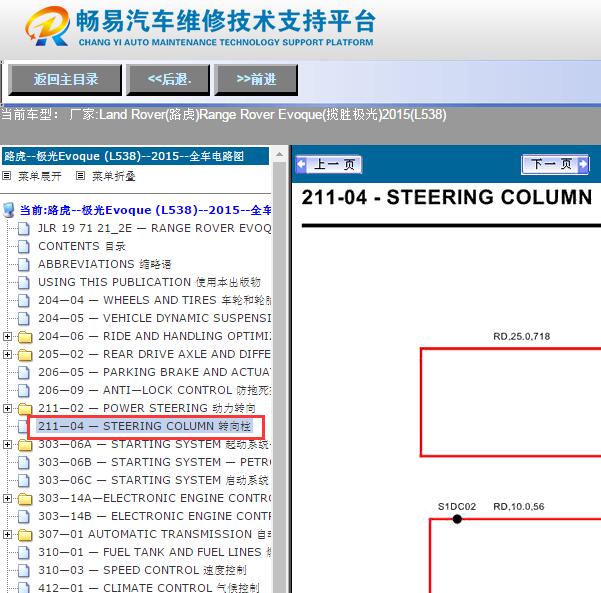Go forward with >>前进 button
Image resolution: width=601 pixels, height=593 pixels.
tap(256, 80)
